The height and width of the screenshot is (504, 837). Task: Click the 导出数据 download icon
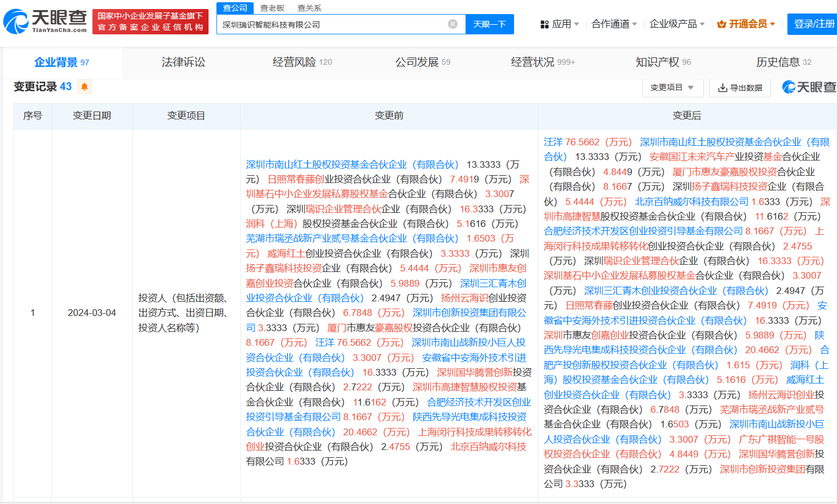pos(722,88)
